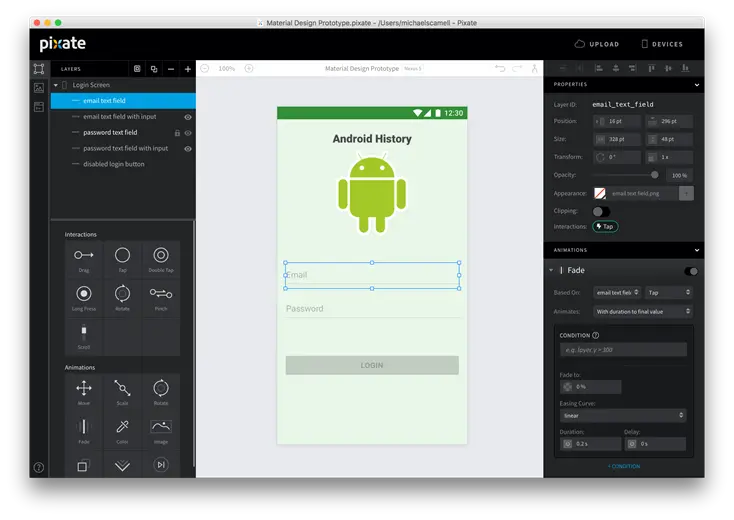Collapse the Animations panel

(x=697, y=250)
